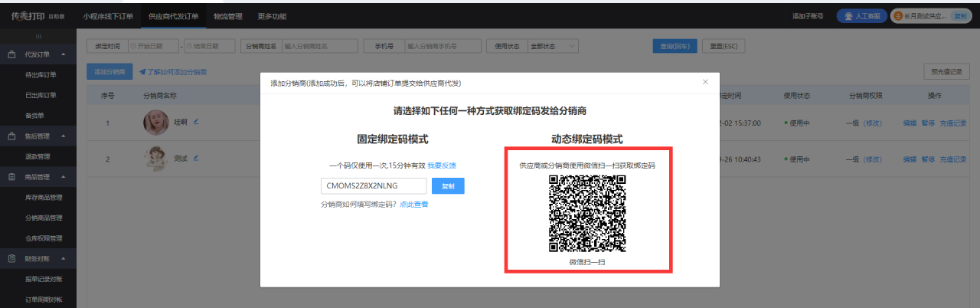
Task: Click 暂停 in the 10:40:43 row
Action: click(928, 159)
